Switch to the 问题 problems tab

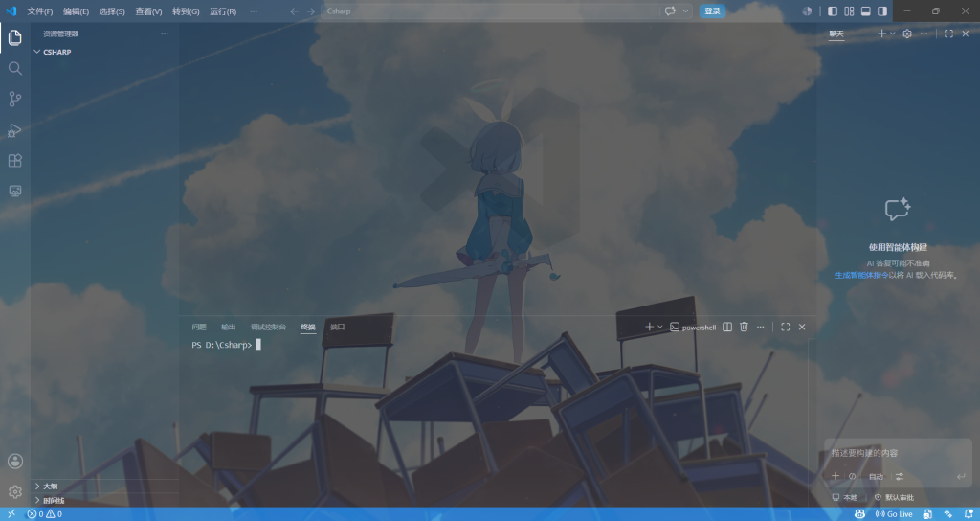(x=199, y=328)
